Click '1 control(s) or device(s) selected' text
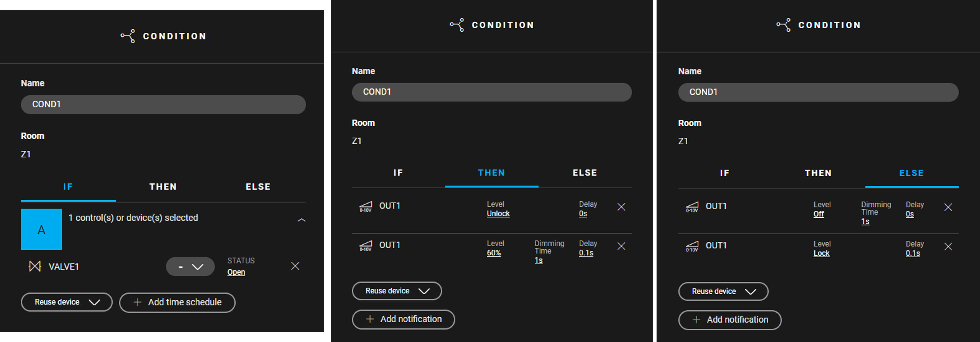 tap(133, 218)
